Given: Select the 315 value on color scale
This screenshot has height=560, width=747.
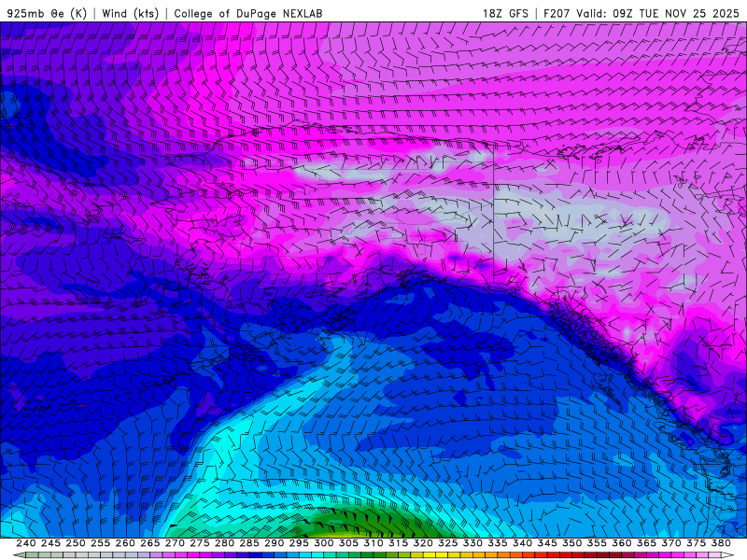Looking at the screenshot, I should (398, 543).
